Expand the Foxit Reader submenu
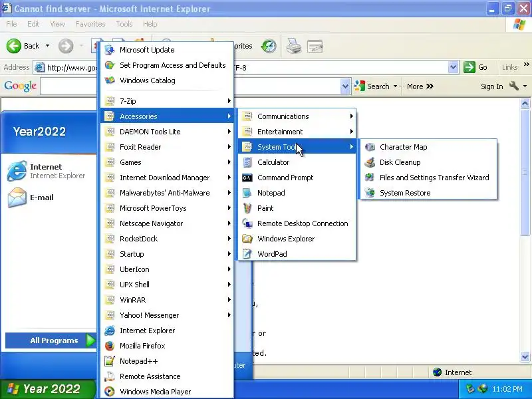This screenshot has height=399, width=532. pos(167,147)
